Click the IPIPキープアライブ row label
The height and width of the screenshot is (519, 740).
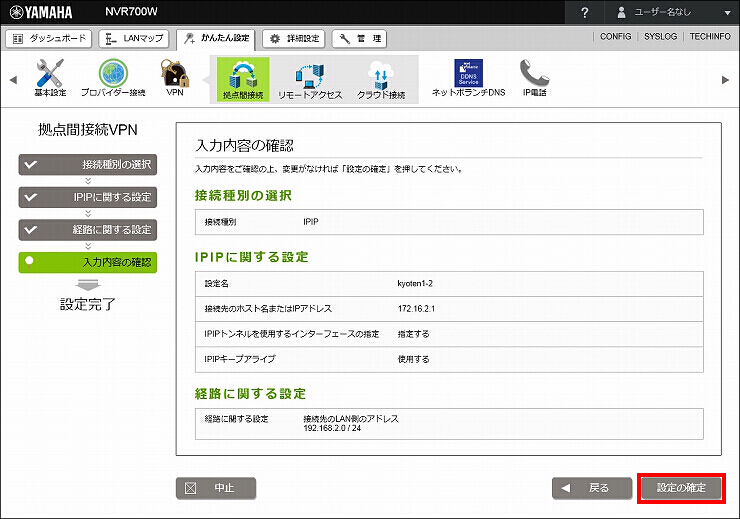click(240, 359)
